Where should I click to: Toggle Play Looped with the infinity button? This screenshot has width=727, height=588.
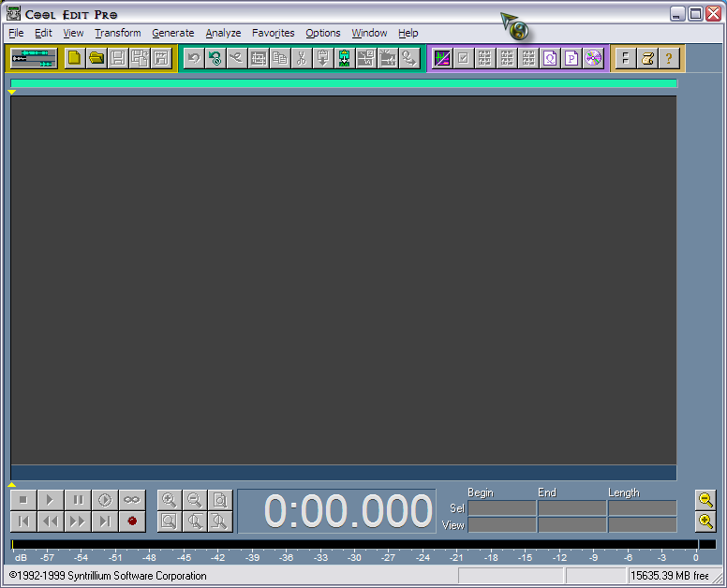(132, 500)
